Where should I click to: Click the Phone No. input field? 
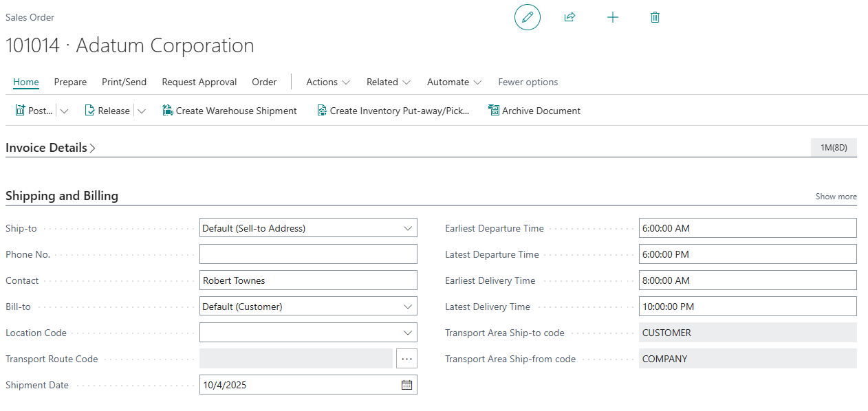[308, 254]
